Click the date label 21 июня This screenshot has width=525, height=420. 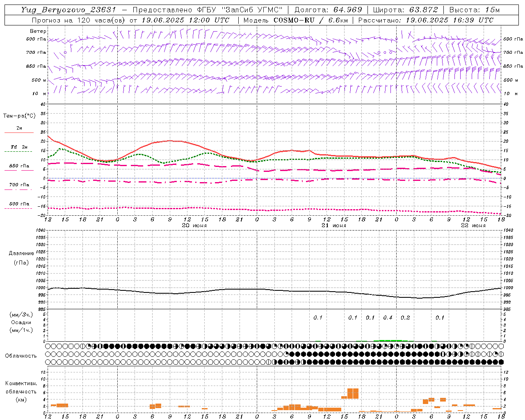click(333, 226)
